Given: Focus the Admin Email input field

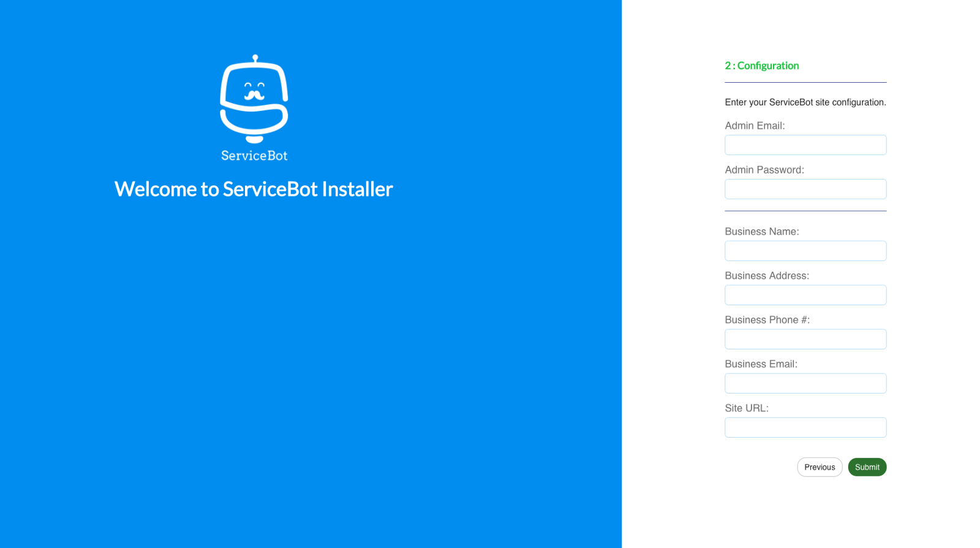Looking at the screenshot, I should click(x=805, y=145).
